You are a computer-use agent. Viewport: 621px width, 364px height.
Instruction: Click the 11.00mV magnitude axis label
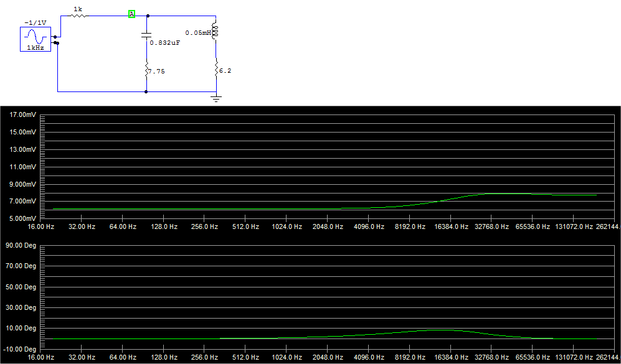click(22, 167)
